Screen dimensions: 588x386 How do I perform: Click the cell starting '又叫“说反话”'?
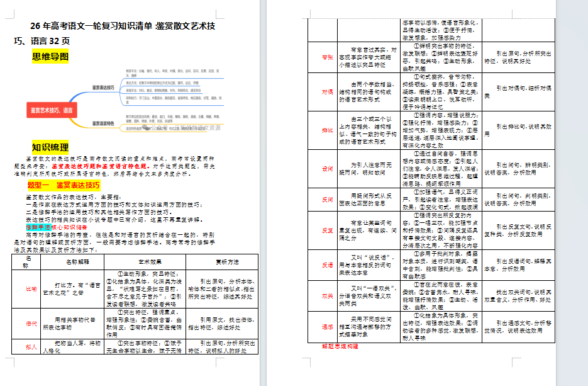tap(369, 264)
